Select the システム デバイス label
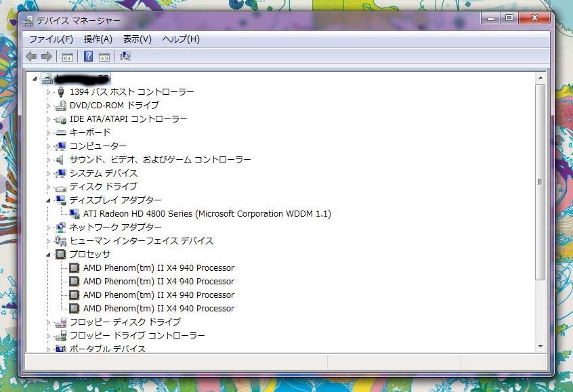 pos(104,173)
